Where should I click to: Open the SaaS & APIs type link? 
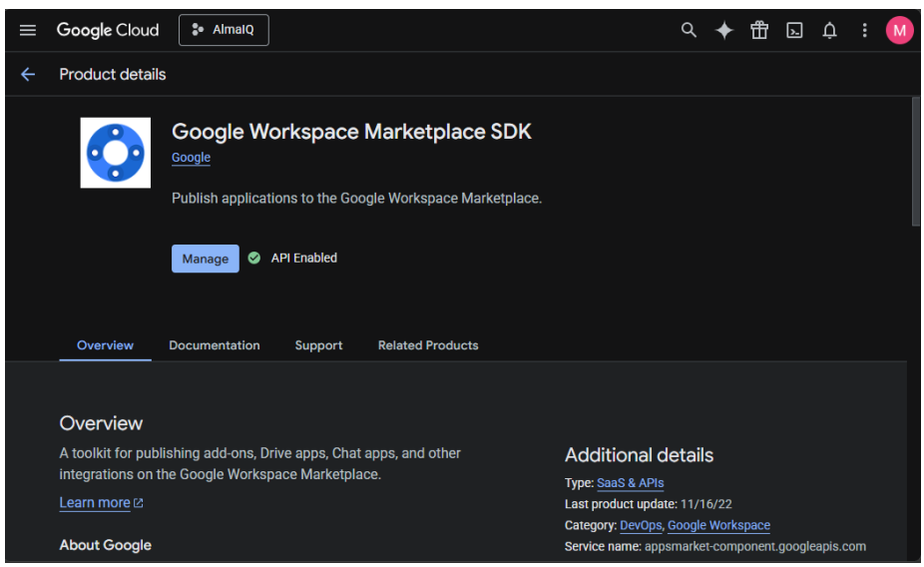[x=630, y=483]
